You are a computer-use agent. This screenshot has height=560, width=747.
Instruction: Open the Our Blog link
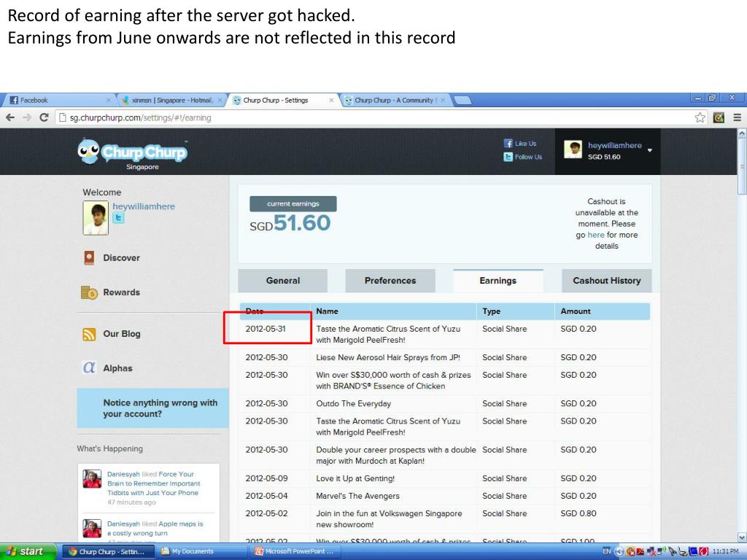point(122,334)
